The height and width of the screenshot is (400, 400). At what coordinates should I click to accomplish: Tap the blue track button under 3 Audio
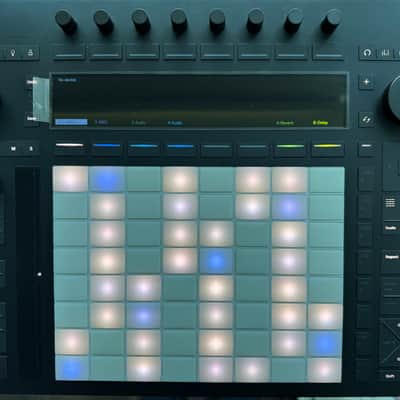[x=143, y=148]
